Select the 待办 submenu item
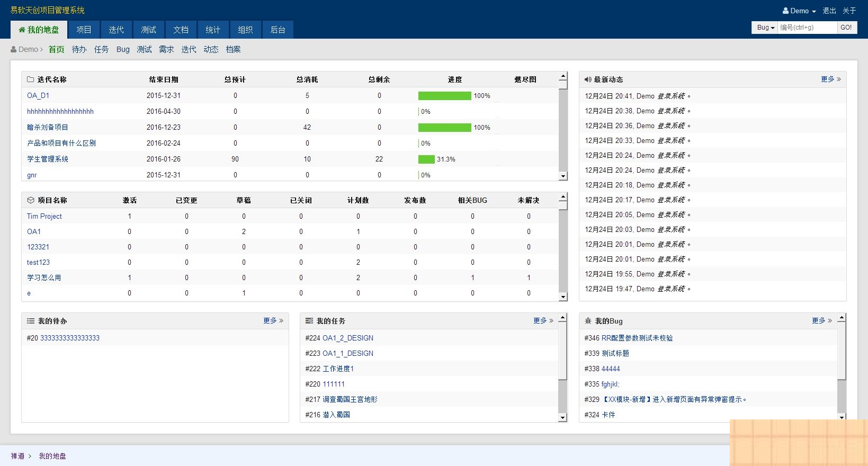868x466 pixels. coord(79,49)
